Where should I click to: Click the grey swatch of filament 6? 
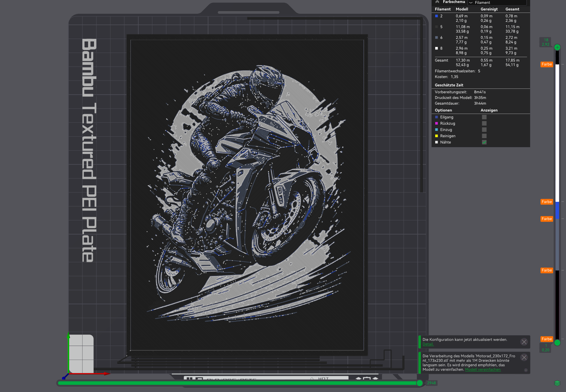(x=436, y=38)
